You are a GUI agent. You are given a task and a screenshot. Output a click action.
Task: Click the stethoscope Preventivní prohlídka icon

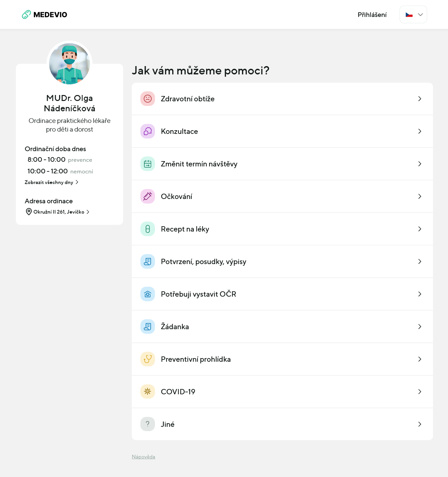coord(148,359)
